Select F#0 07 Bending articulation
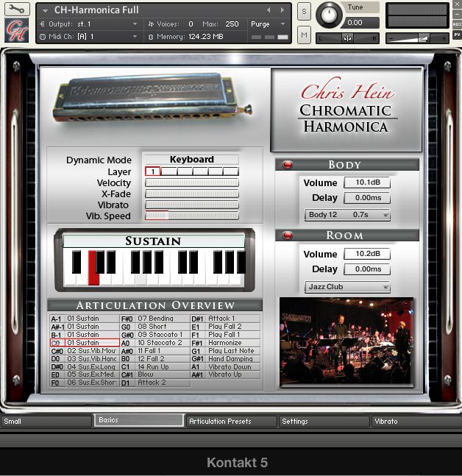 coord(155,319)
